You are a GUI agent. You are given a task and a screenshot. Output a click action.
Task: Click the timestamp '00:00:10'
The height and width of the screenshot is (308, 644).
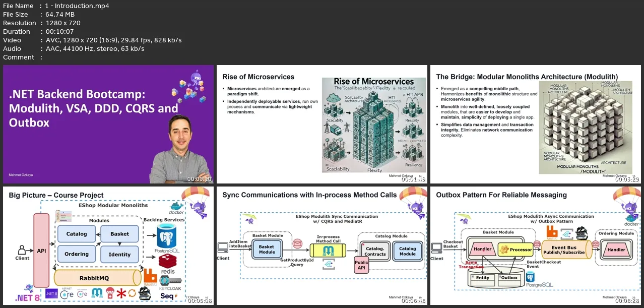(200, 179)
